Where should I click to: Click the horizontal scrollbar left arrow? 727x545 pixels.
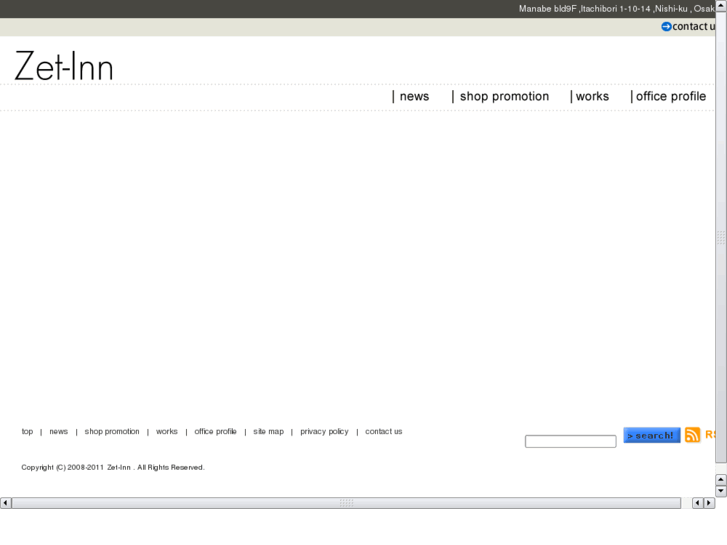click(x=5, y=503)
